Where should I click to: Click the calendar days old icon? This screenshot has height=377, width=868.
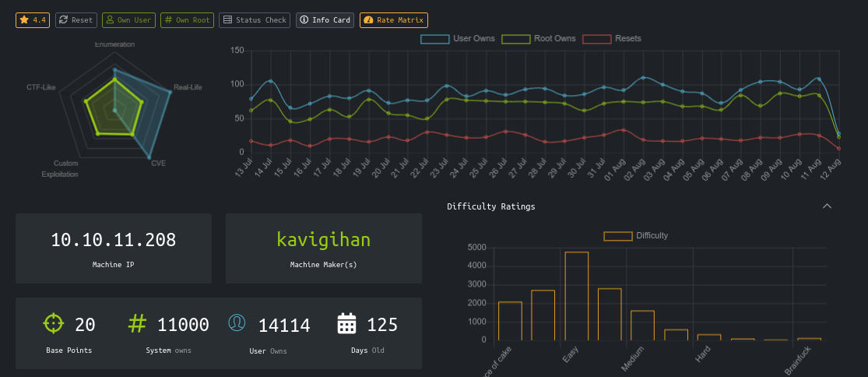pyautogui.click(x=346, y=324)
